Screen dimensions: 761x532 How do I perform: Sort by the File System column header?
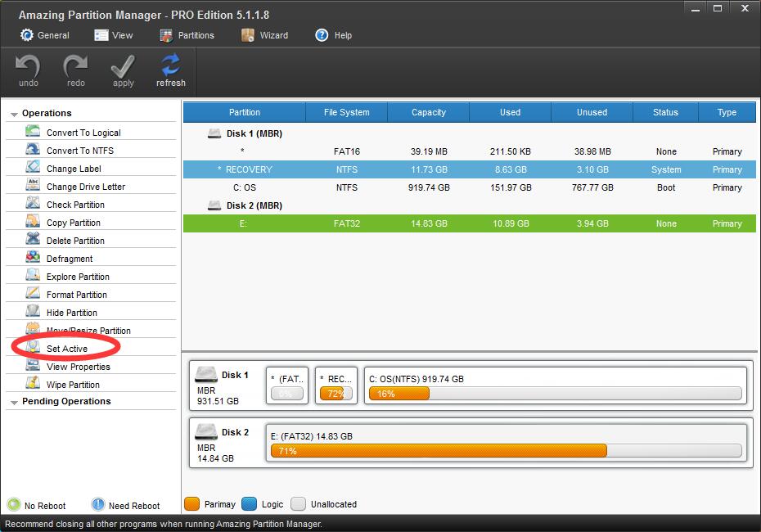(x=346, y=112)
